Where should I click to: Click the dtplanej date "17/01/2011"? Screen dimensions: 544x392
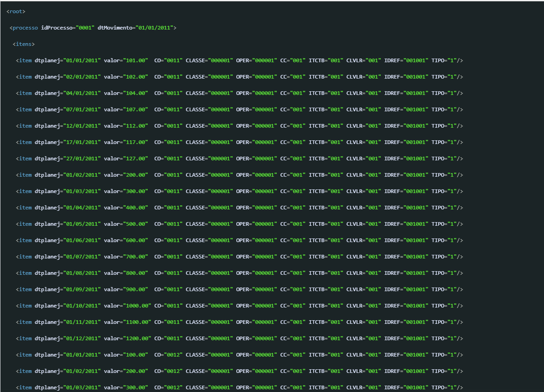point(82,142)
